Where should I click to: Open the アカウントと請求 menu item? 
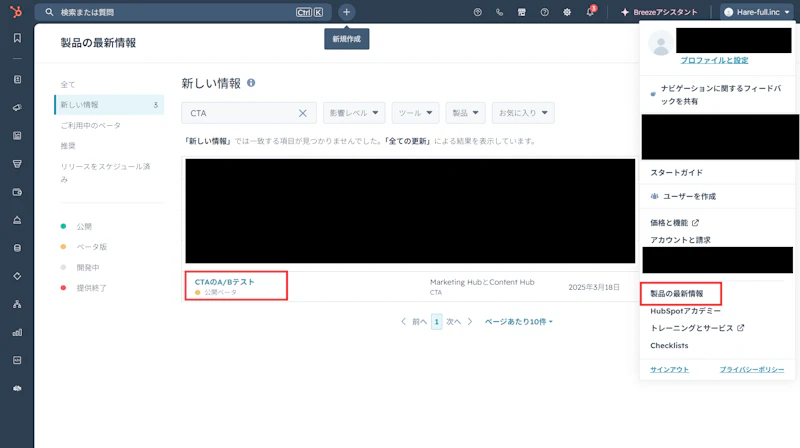[680, 240]
